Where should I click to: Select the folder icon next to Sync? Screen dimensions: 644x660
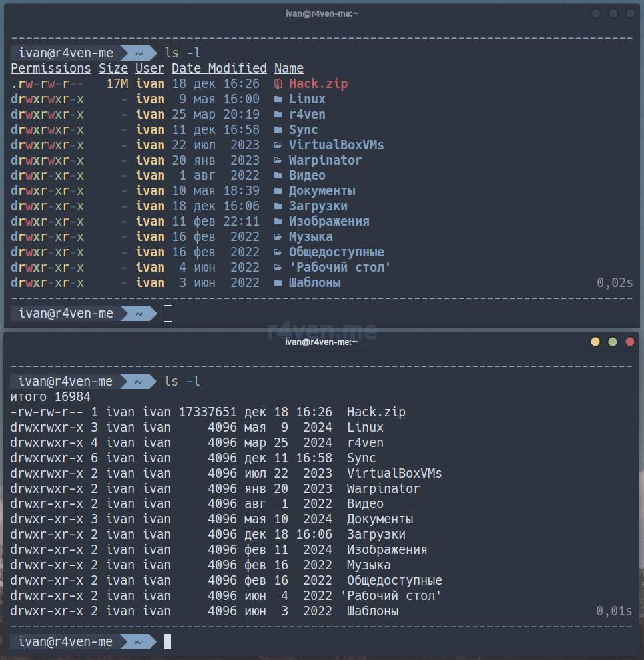tap(278, 130)
